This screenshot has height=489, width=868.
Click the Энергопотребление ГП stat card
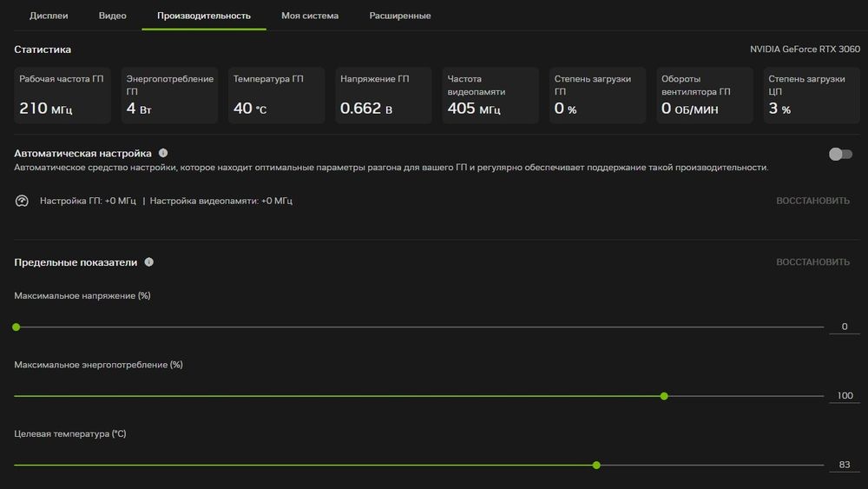coord(169,96)
